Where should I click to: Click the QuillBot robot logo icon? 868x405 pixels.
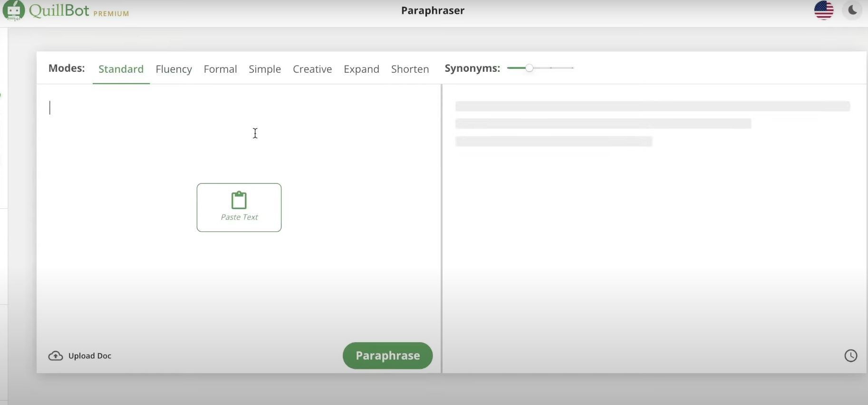[13, 10]
